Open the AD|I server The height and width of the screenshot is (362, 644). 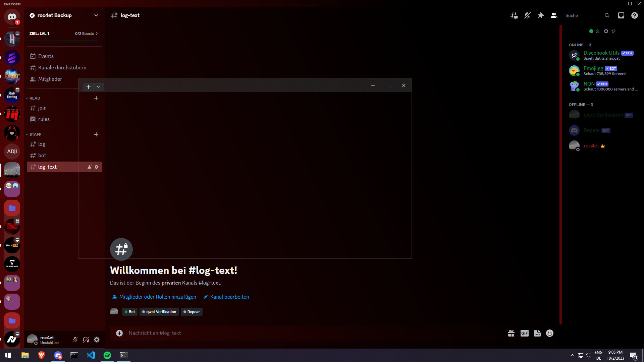[12, 152]
